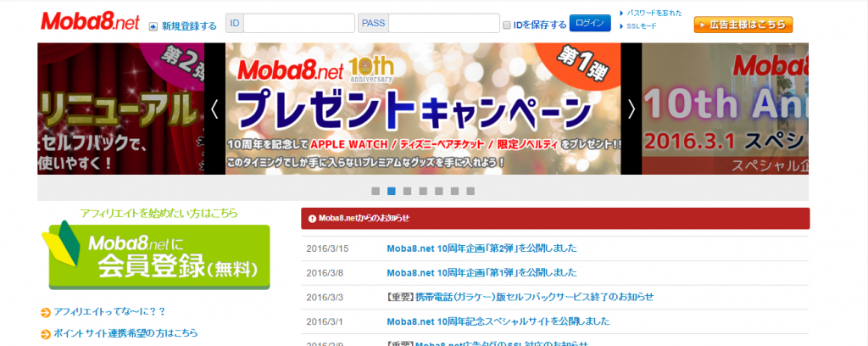This screenshot has height=346, width=868.
Task: Open the アフィリエイトってな〜に？？ link
Action: [109, 312]
